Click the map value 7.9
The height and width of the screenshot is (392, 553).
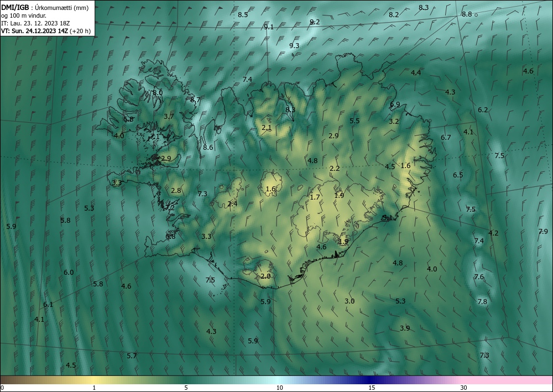pyautogui.click(x=543, y=232)
